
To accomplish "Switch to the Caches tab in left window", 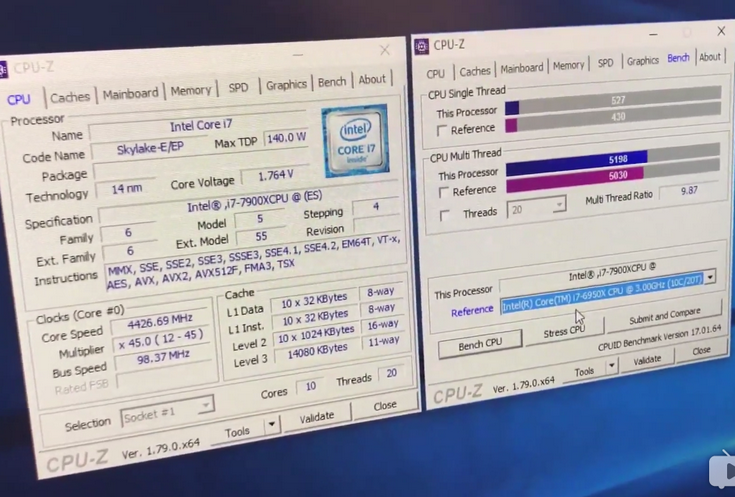I will click(70, 97).
